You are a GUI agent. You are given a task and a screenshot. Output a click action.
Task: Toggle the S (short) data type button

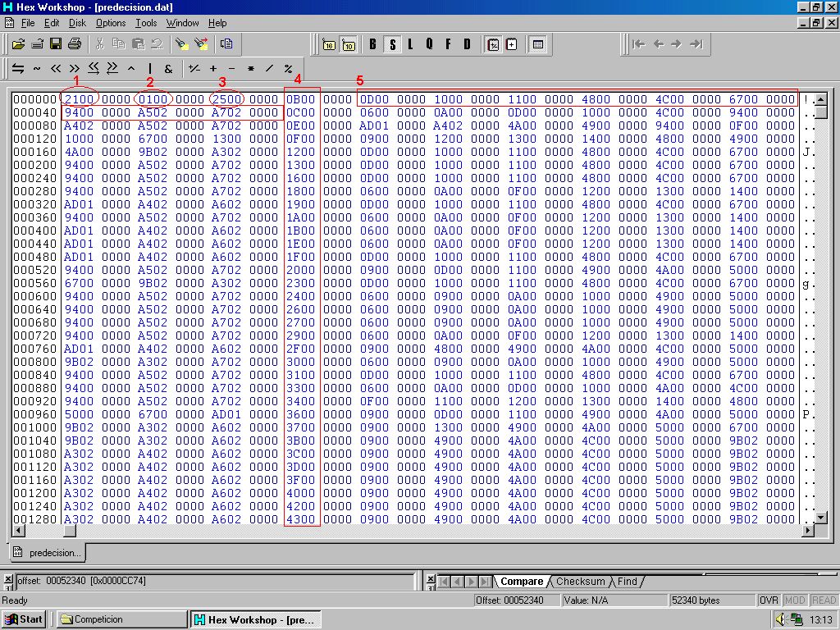pyautogui.click(x=391, y=44)
